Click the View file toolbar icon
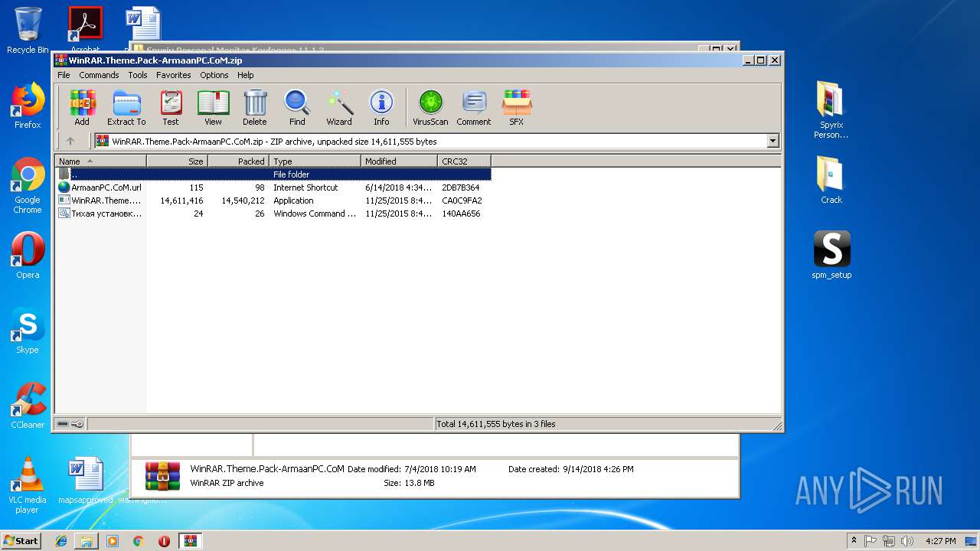The width and height of the screenshot is (980, 551). pyautogui.click(x=213, y=107)
